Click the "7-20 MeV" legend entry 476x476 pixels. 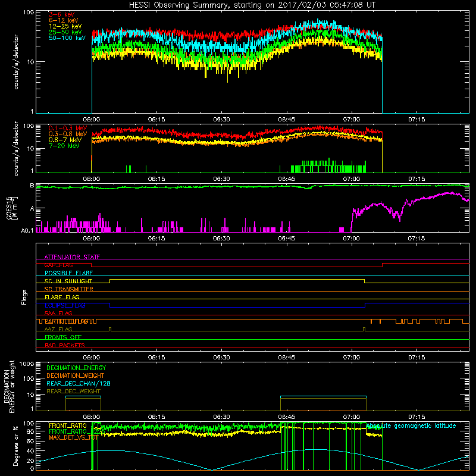coord(64,146)
